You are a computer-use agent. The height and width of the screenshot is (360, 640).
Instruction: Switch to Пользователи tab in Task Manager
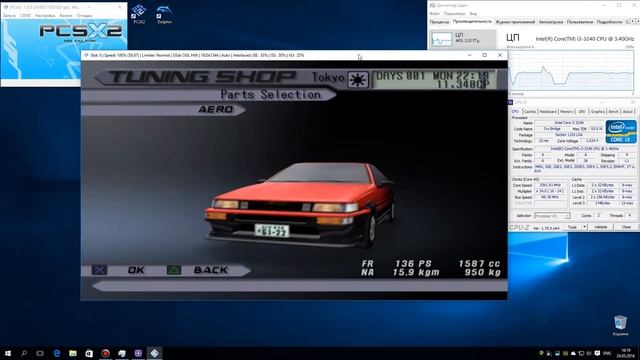tap(580, 22)
